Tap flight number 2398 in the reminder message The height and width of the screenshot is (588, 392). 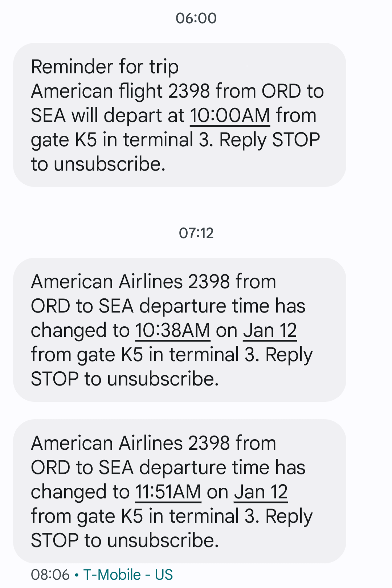(189, 91)
